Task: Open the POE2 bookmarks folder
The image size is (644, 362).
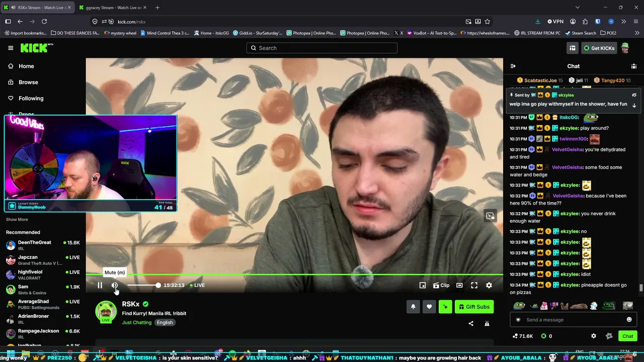Action: [607, 33]
